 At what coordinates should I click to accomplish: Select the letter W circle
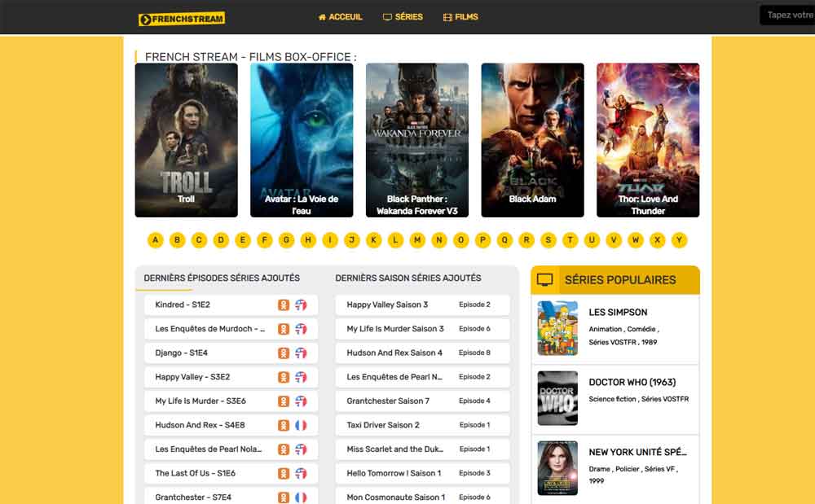pos(636,240)
